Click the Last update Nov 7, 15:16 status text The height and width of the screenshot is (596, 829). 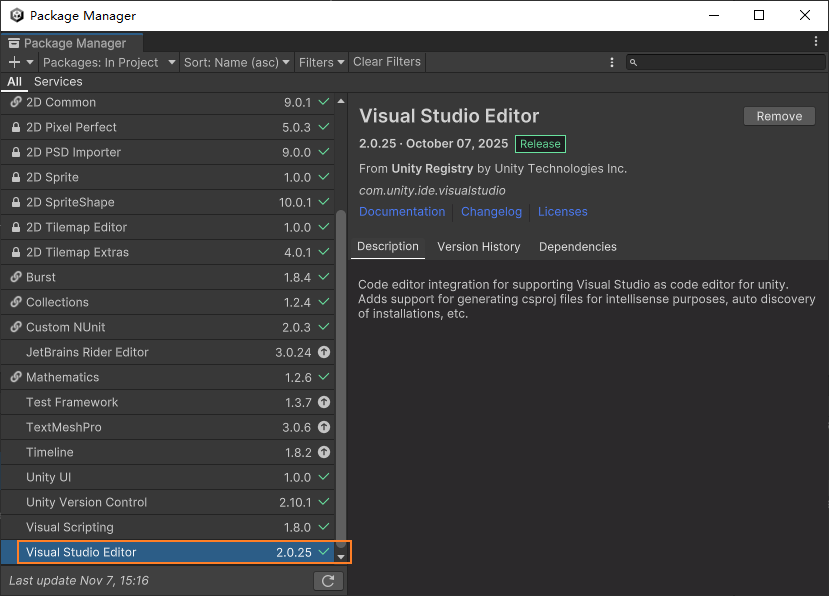(x=79, y=581)
